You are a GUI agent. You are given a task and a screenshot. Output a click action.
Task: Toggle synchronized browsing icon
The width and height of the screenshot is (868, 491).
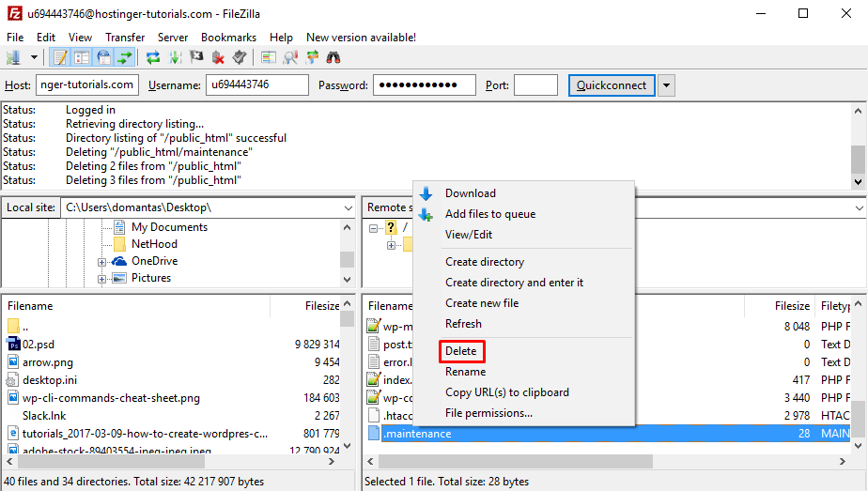pos(312,57)
